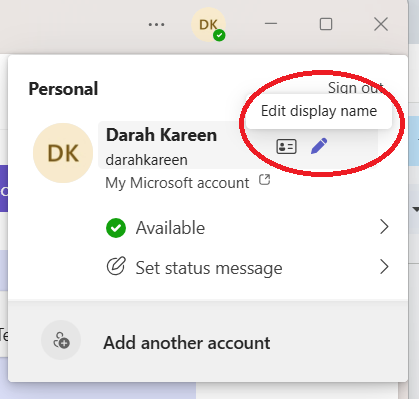Image resolution: width=419 pixels, height=399 pixels.
Task: Click the large DK profile picture
Action: click(63, 153)
